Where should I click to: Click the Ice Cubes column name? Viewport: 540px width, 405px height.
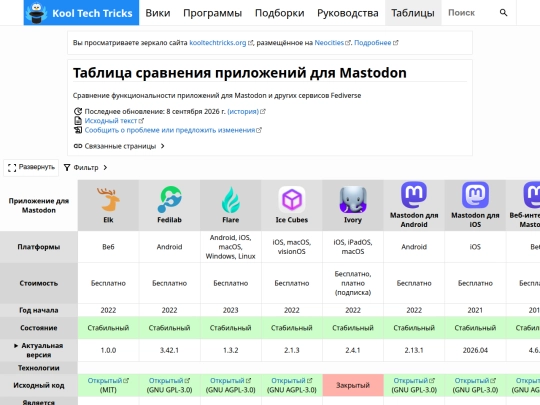click(x=292, y=220)
